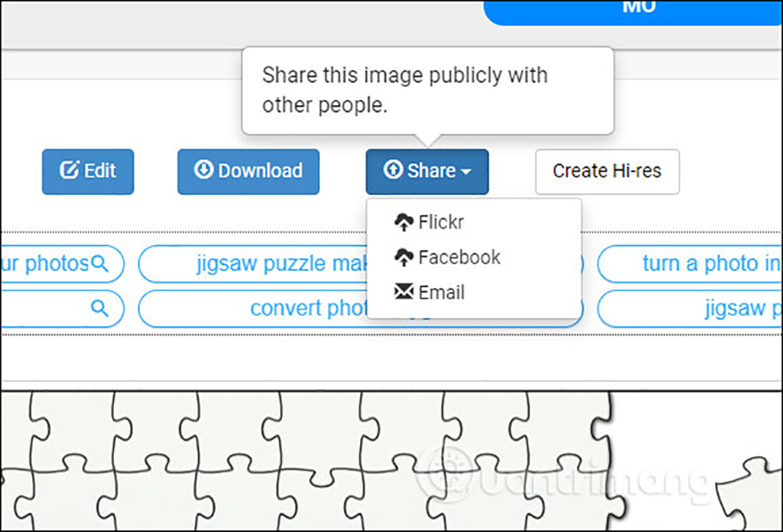Click the down-arrow icon on the Download button
This screenshot has height=532, width=783.
(204, 170)
